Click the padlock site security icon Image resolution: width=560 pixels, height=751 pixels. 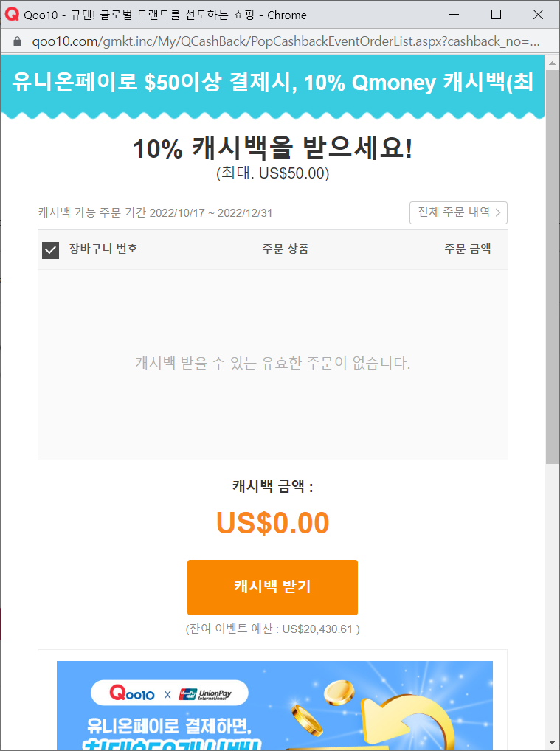click(18, 41)
